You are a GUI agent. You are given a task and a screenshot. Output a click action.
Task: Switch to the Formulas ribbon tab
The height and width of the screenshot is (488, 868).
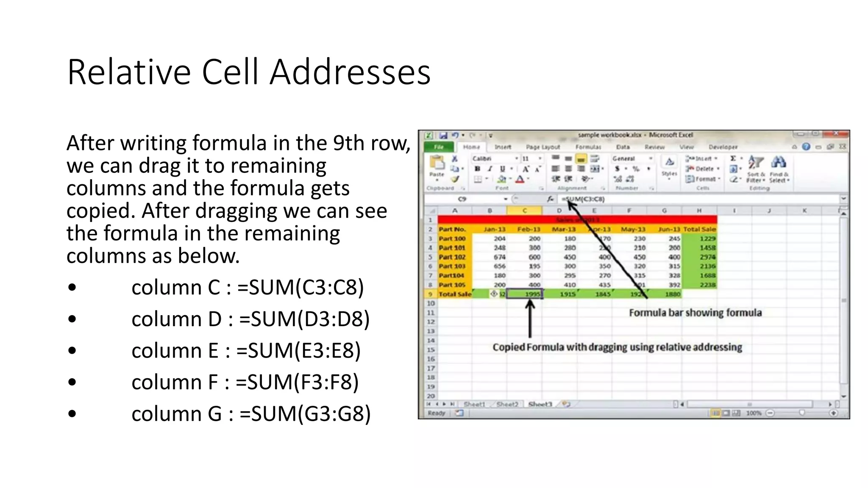tap(588, 147)
